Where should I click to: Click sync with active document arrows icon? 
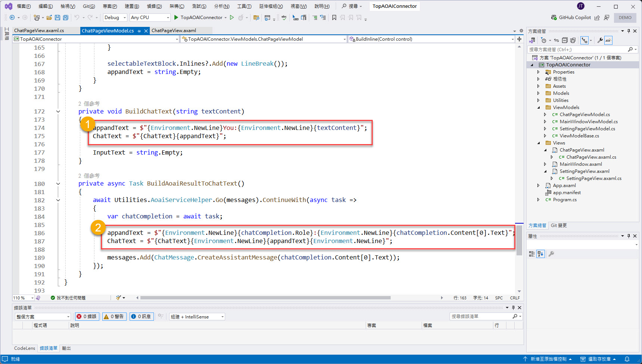[x=556, y=40]
